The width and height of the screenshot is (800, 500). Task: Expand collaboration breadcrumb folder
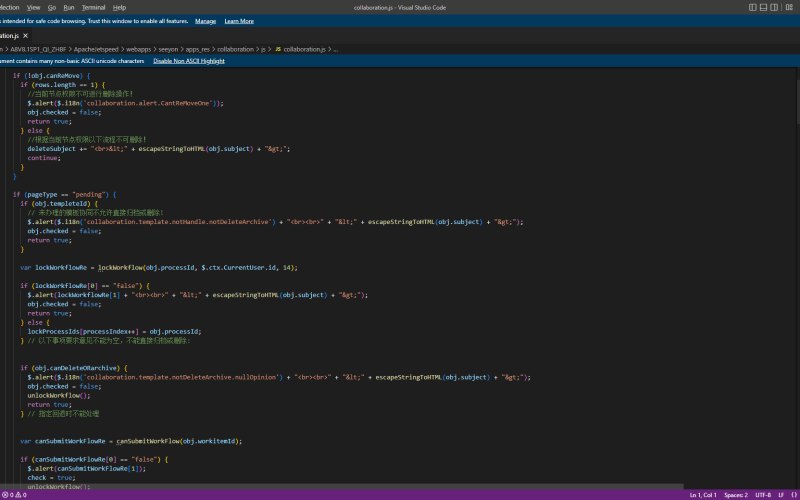click(235, 49)
